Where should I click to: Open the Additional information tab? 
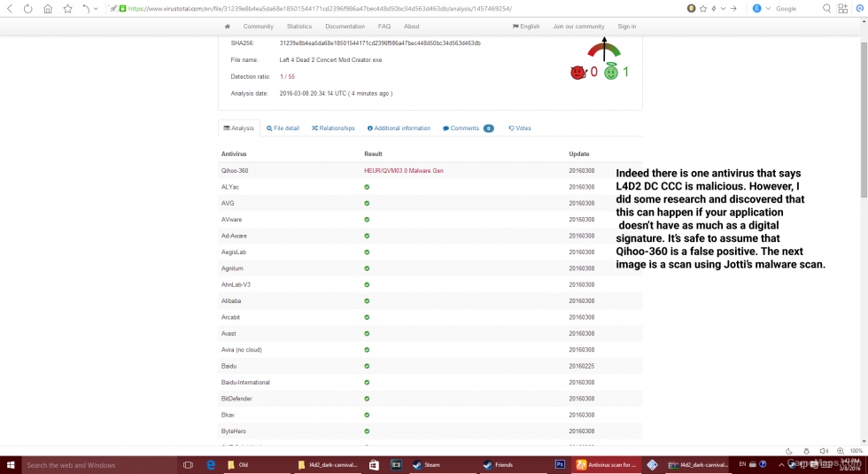(399, 128)
